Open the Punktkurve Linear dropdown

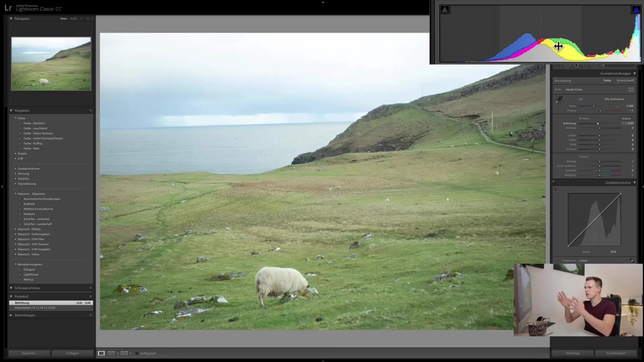(x=585, y=260)
